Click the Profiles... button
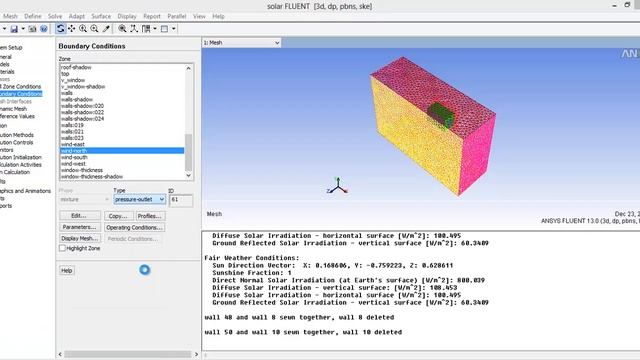This screenshot has width=640, height=360. click(x=150, y=216)
